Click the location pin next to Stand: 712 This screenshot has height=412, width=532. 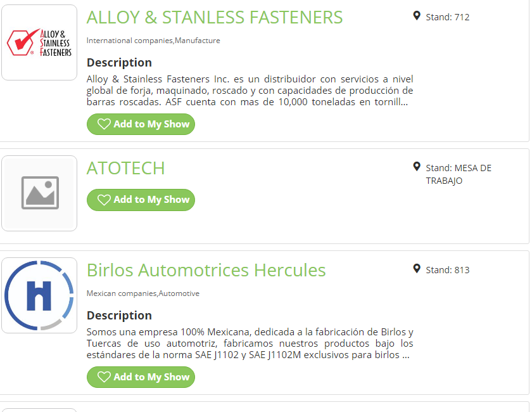point(417,16)
